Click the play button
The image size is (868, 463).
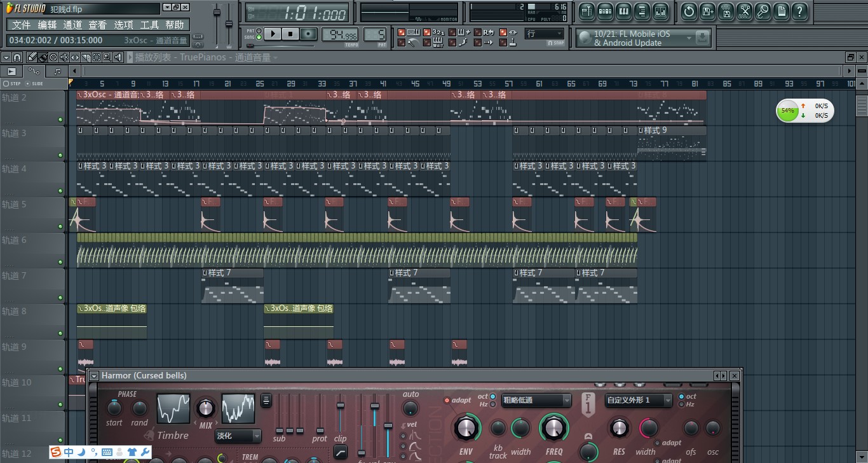point(273,34)
